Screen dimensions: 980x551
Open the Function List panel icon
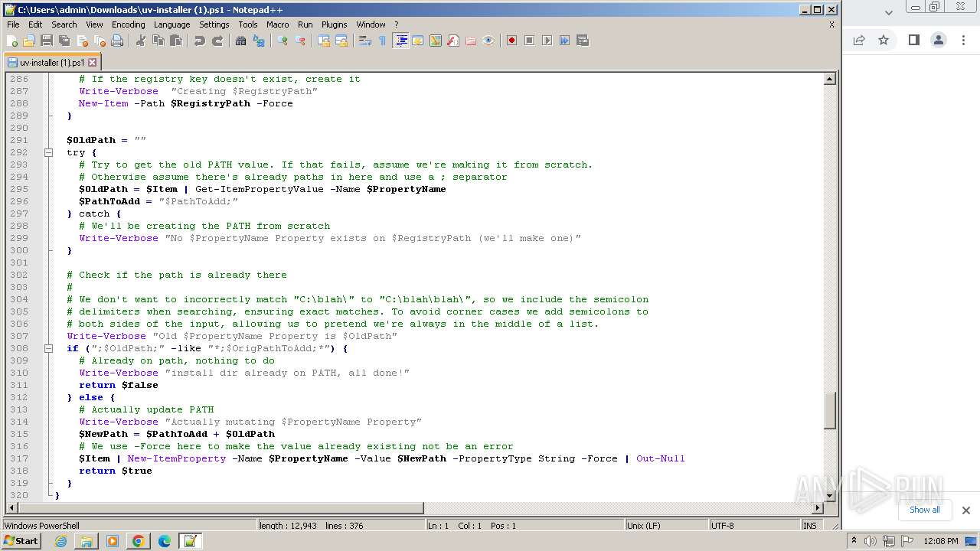click(453, 41)
